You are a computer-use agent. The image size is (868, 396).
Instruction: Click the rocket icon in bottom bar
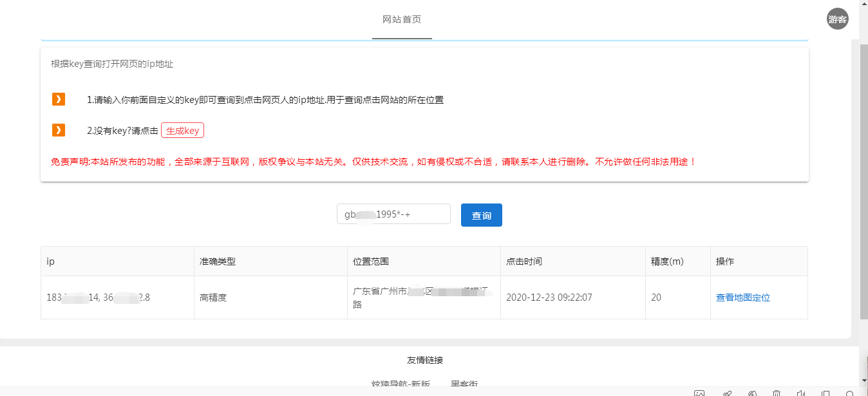[x=727, y=393]
